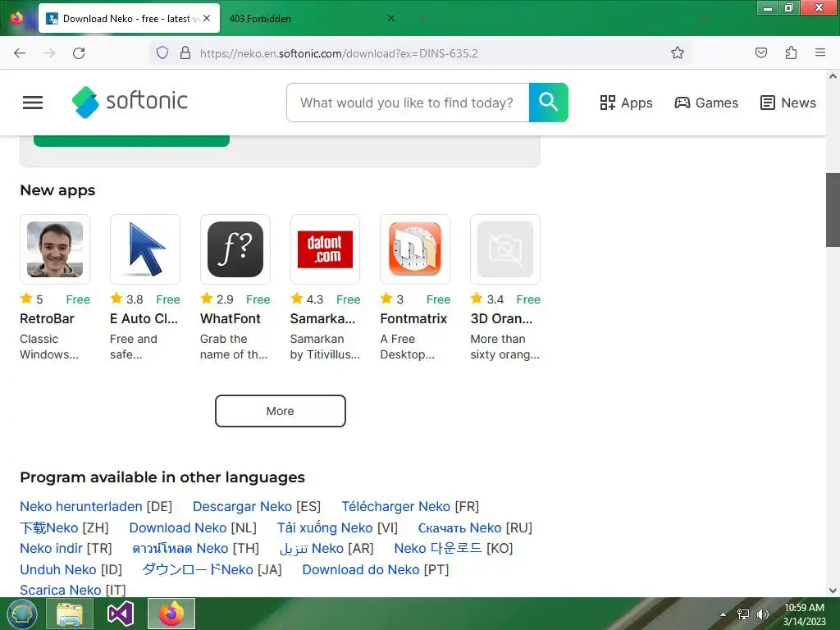The height and width of the screenshot is (630, 840).
Task: Click the page vertical scrollbar thumb
Action: 833,209
